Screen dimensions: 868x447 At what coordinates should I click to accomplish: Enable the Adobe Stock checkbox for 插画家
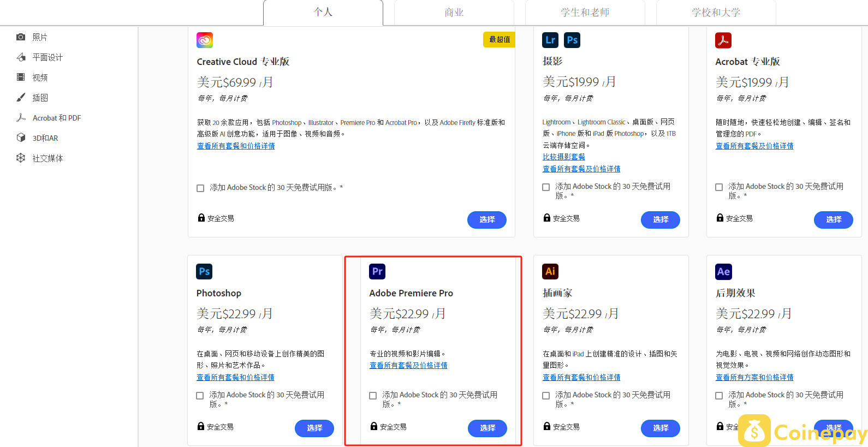point(546,396)
